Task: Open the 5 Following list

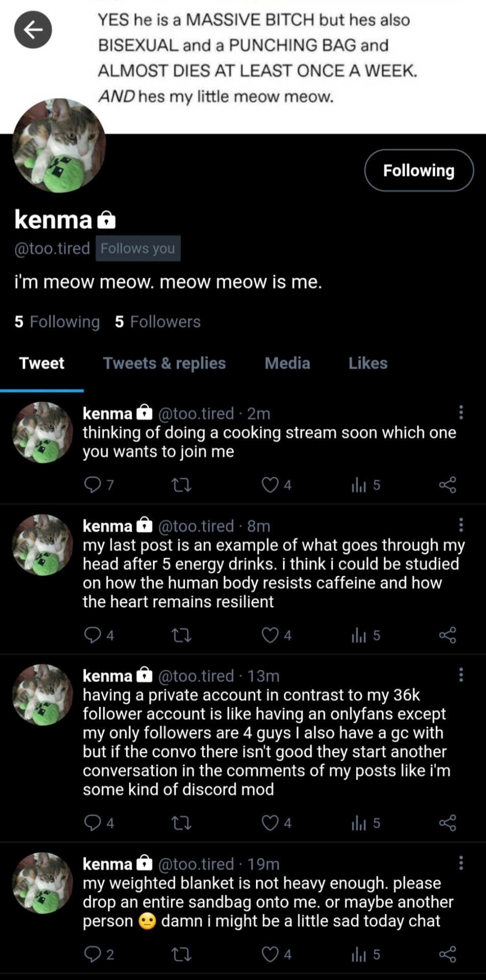Action: (57, 322)
